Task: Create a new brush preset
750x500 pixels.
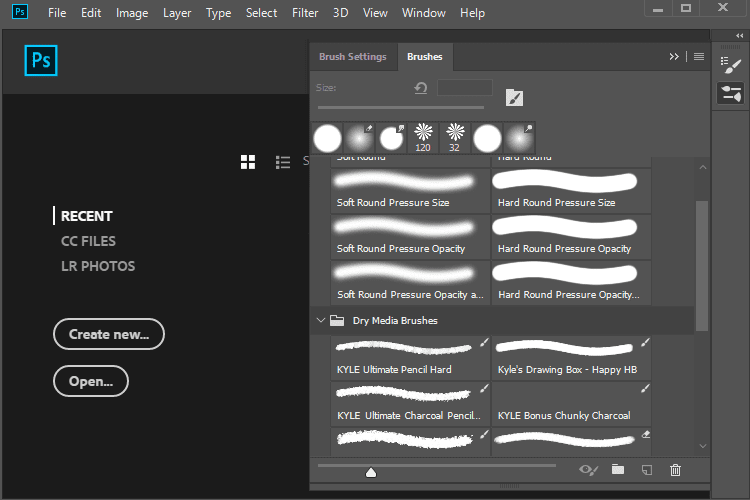Action: [x=647, y=470]
